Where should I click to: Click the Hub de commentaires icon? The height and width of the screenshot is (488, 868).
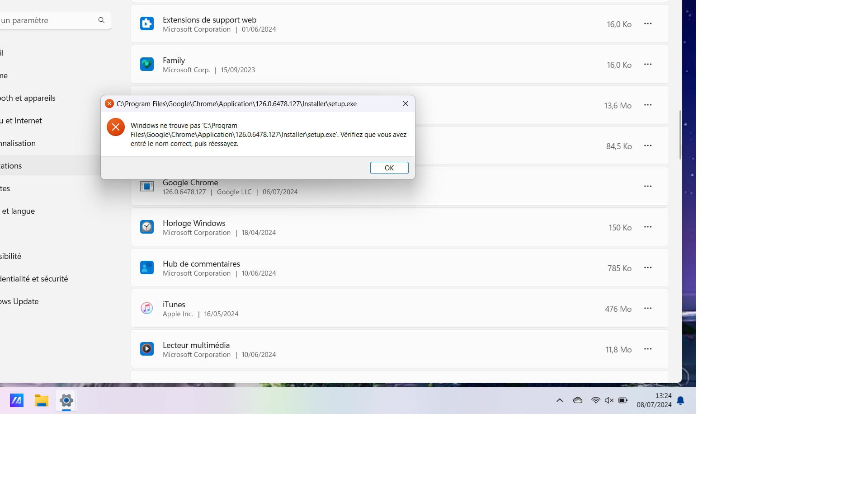click(147, 267)
